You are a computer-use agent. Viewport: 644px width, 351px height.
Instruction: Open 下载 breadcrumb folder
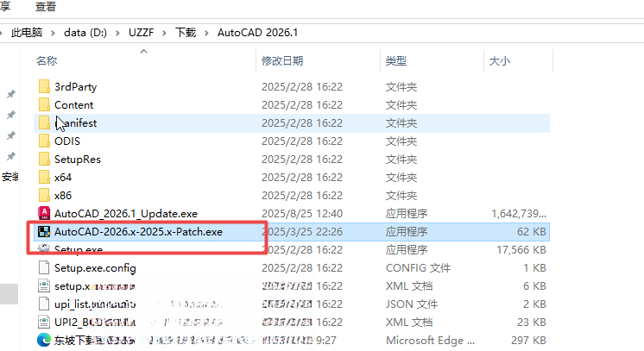(186, 33)
